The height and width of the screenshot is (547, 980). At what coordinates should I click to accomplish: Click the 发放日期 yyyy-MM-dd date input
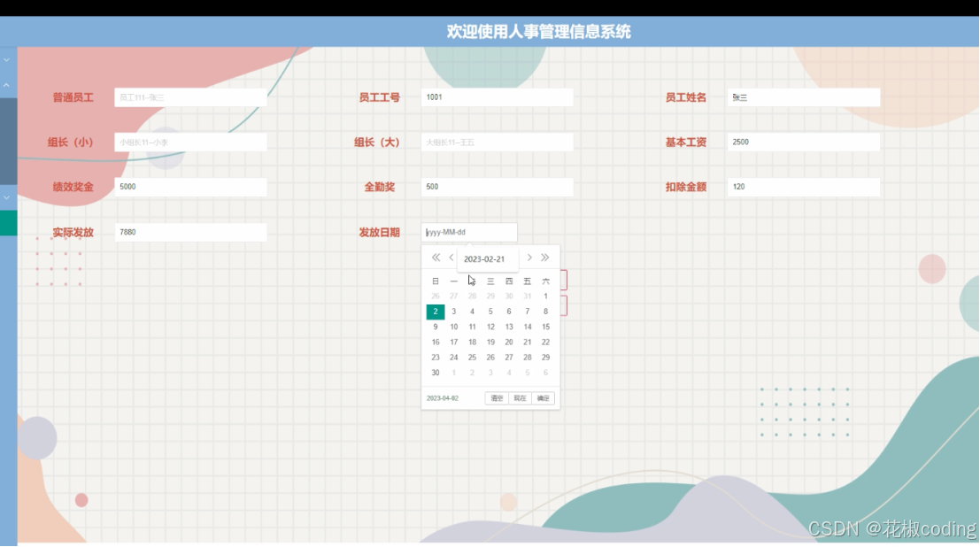click(x=469, y=232)
